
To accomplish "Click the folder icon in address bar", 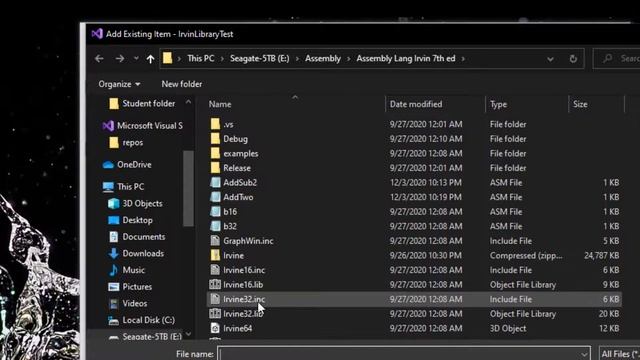I will pos(167,58).
